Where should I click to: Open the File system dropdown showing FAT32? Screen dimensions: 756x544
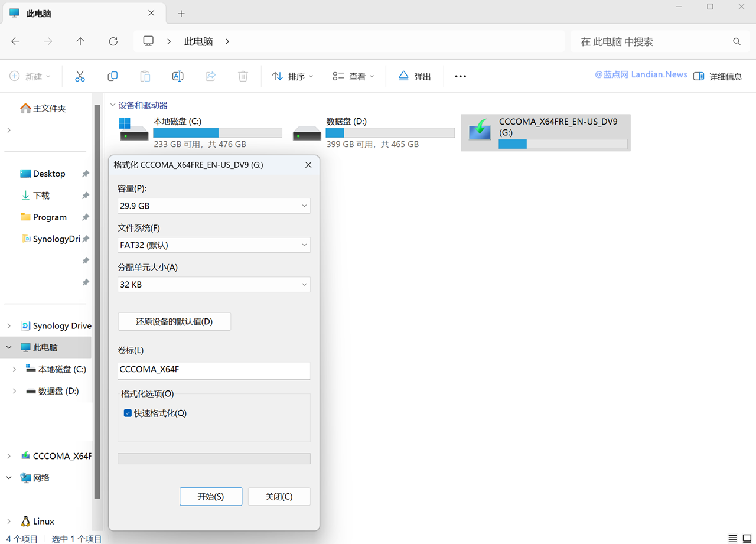(214, 245)
